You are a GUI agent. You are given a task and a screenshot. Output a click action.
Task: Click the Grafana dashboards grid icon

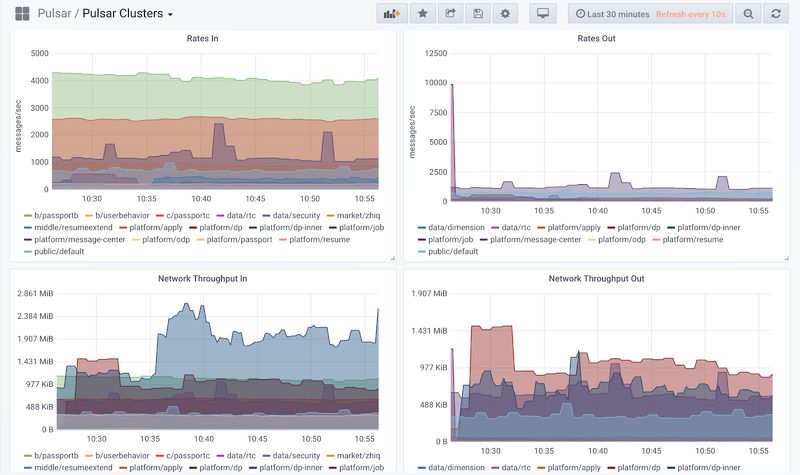22,14
